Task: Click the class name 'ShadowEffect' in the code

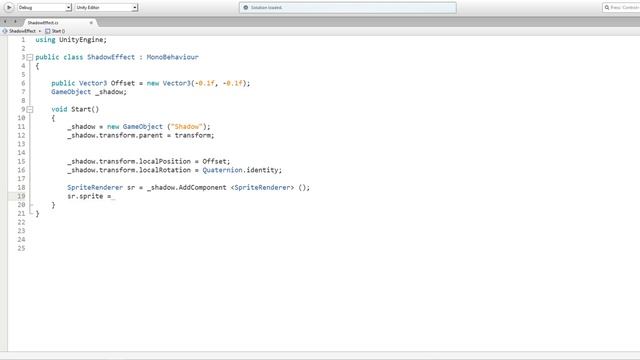Action: (111, 57)
